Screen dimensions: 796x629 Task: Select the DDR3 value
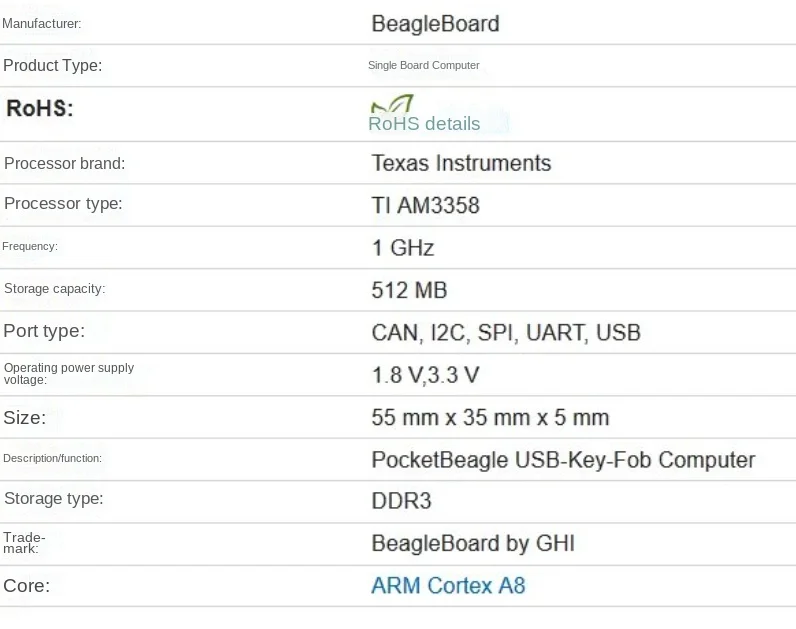[401, 501]
